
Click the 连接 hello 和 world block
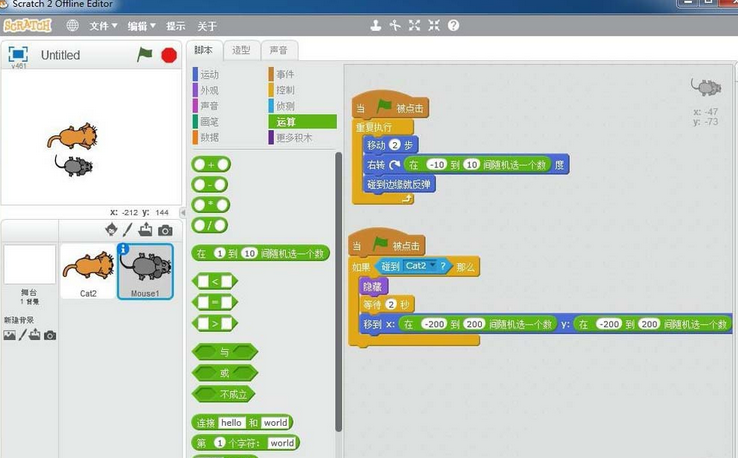[x=242, y=423]
